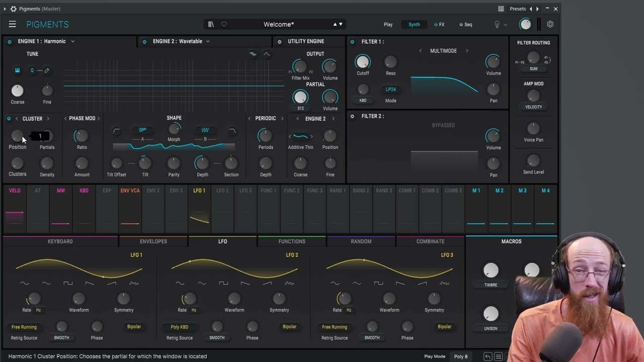The width and height of the screenshot is (644, 362).
Task: Toggle the Utility Engine power button
Action: pos(279,42)
